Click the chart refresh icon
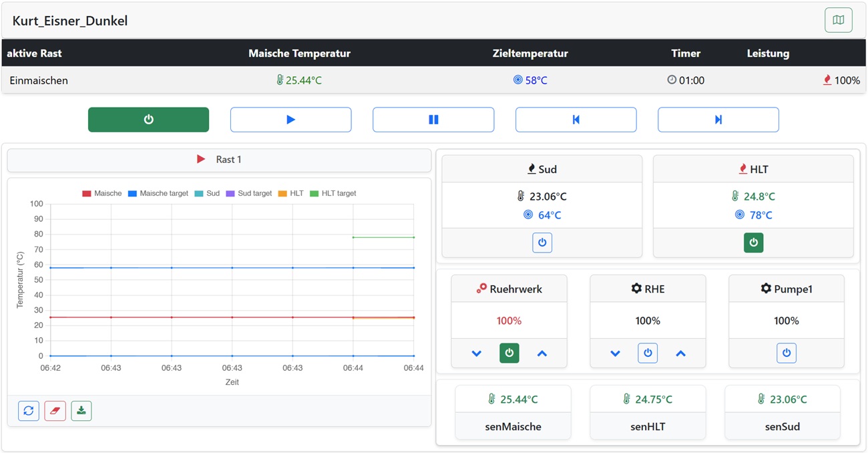Viewport: 868px width, 453px height. [x=28, y=411]
